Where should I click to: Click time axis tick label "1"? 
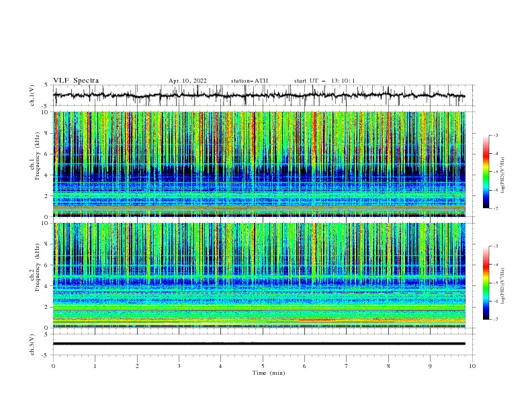[95, 366]
